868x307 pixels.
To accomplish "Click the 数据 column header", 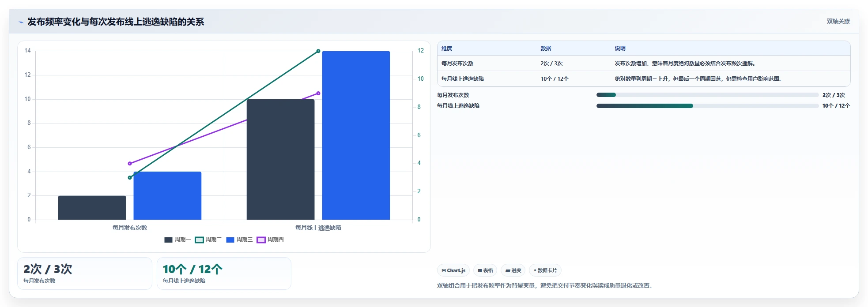I will coord(546,49).
